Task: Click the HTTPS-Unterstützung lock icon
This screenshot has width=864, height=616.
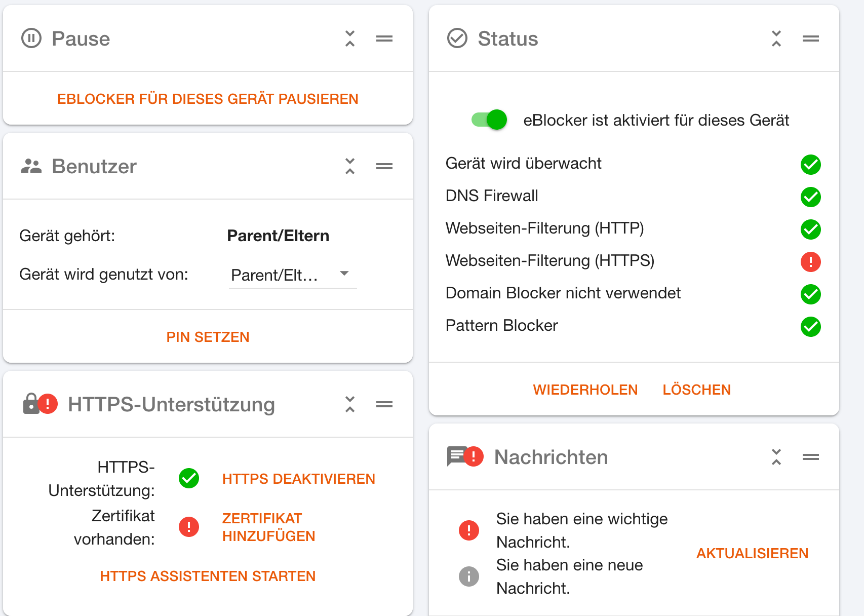Action: coord(31,404)
